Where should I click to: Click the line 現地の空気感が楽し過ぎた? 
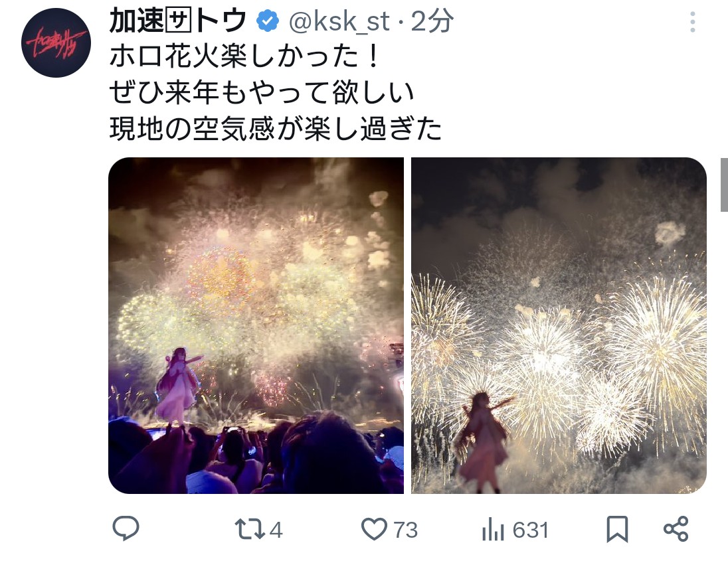(x=276, y=129)
